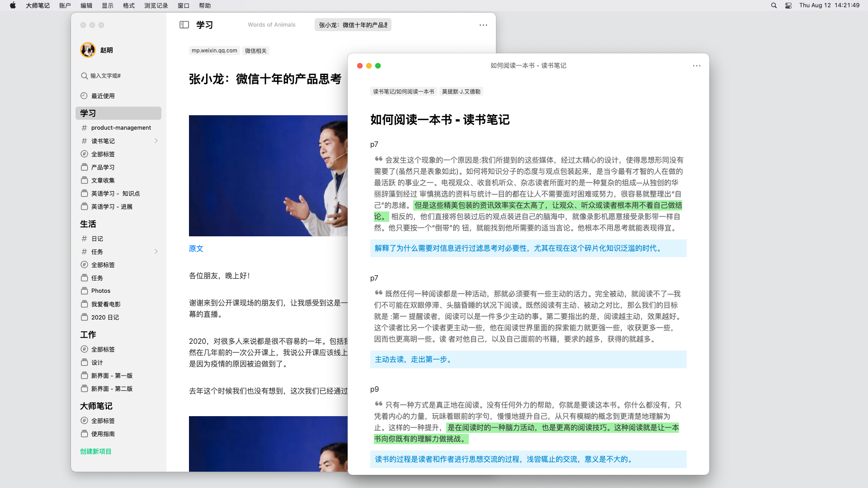Toggle the sidebar panel icon
This screenshot has height=488, width=868.
[184, 25]
